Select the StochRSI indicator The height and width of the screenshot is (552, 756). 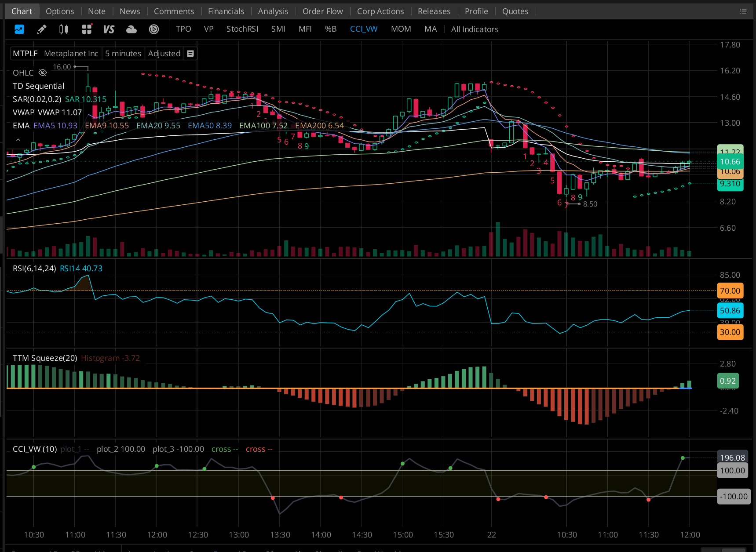[x=242, y=29]
